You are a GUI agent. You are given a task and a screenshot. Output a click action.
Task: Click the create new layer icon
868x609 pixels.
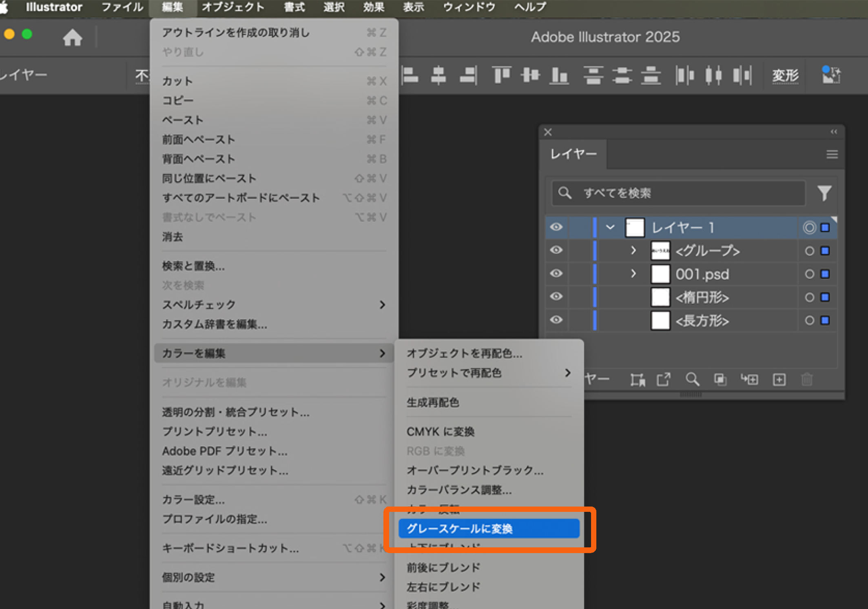click(779, 380)
